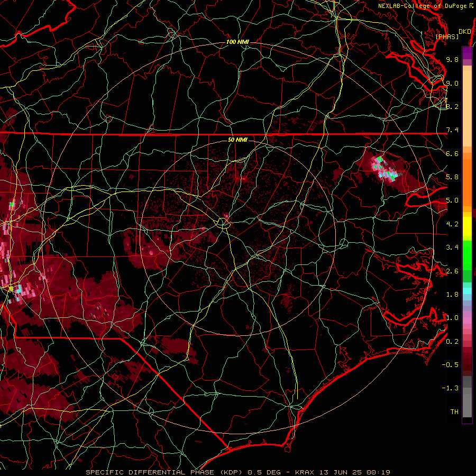Image resolution: width=476 pixels, height=476 pixels.
Task: Select the 0.2 scale value
Action: click(x=452, y=341)
